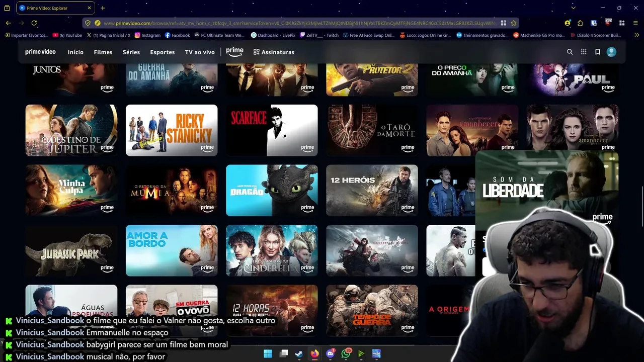The width and height of the screenshot is (644, 362).
Task: Open a new browser tab with plus
Action: [x=103, y=8]
